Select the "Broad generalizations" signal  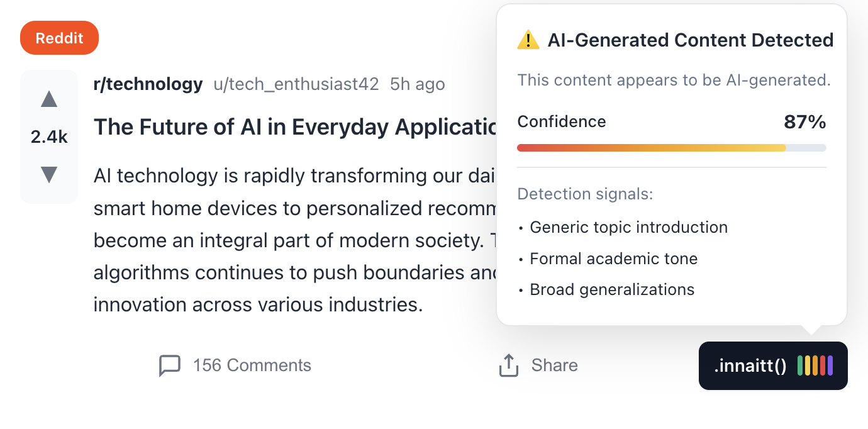(612, 290)
